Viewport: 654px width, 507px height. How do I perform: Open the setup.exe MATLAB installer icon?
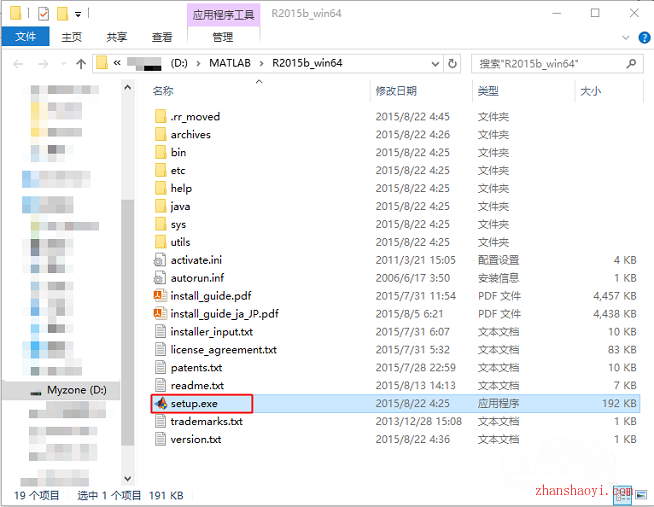click(x=161, y=403)
